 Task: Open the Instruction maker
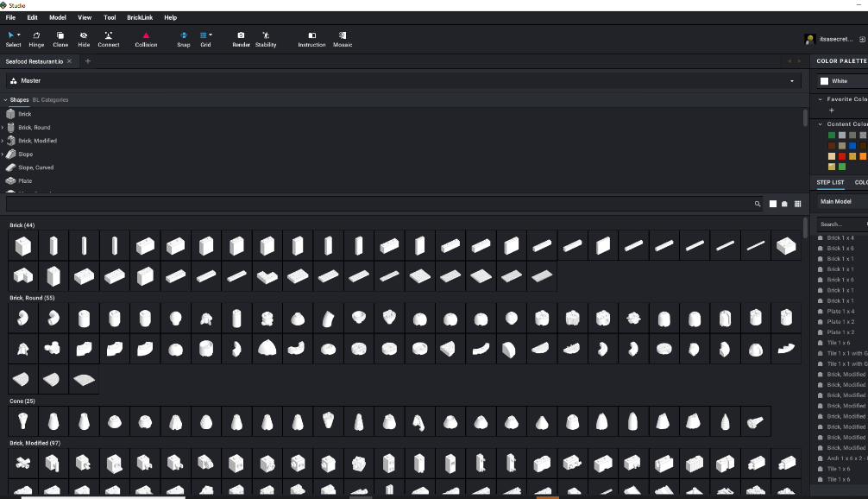pos(311,39)
